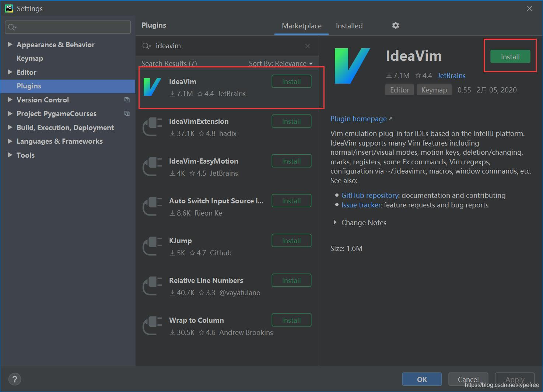Click the plugin search magnifier icon
543x392 pixels.
pyautogui.click(x=146, y=46)
